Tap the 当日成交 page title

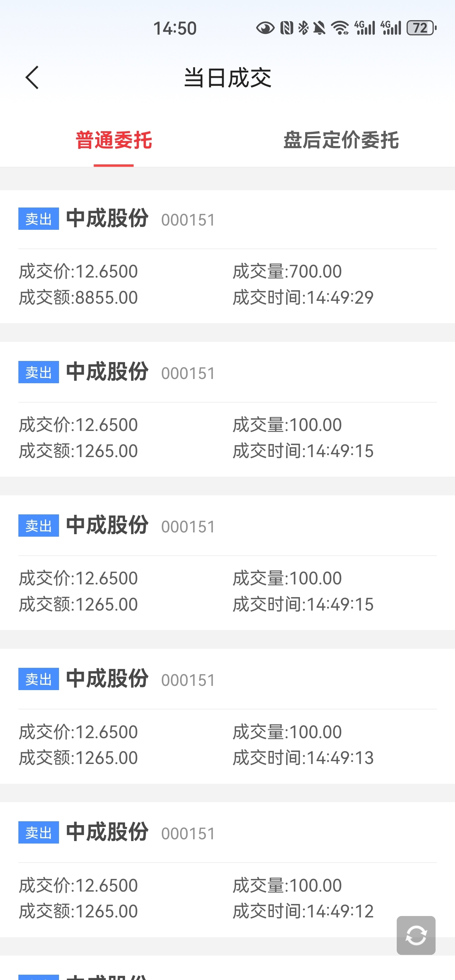pyautogui.click(x=227, y=78)
